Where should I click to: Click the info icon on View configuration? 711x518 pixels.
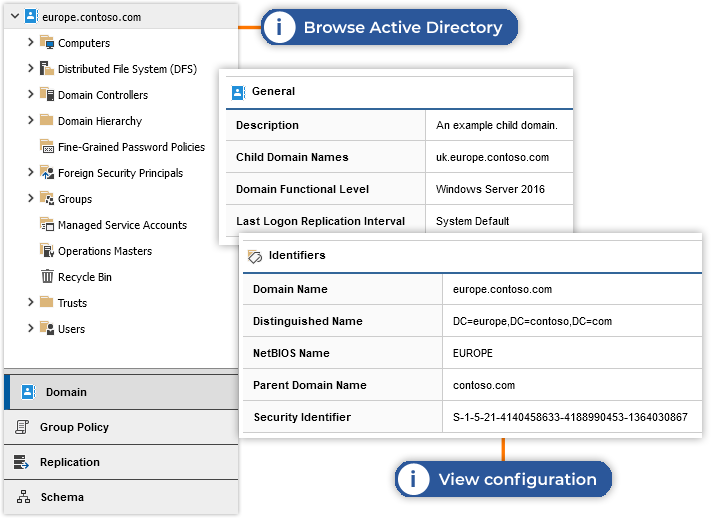click(413, 479)
